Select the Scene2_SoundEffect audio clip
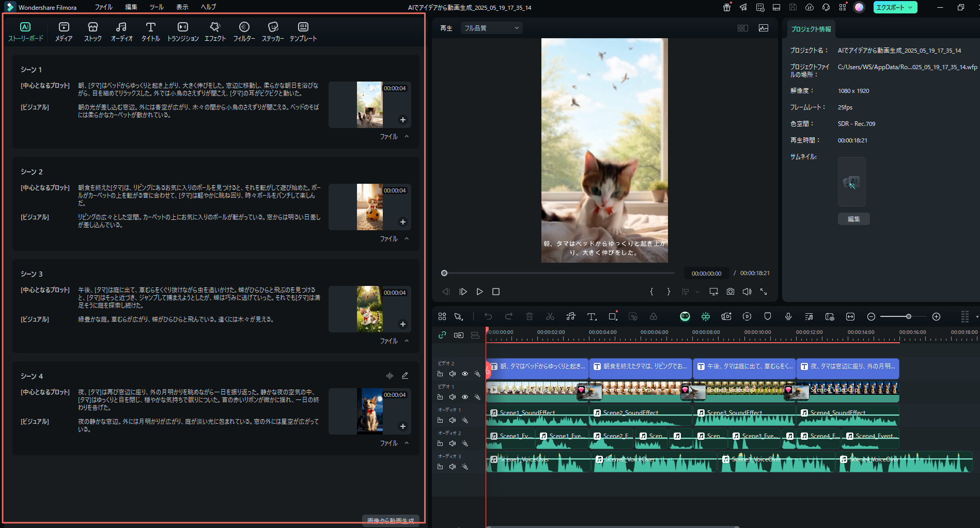The height and width of the screenshot is (528, 980). (x=641, y=415)
